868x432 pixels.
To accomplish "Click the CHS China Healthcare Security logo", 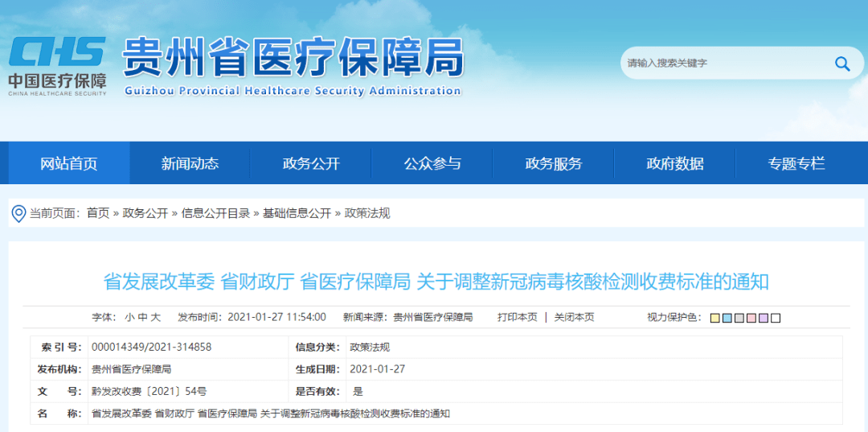I will 57,67.
